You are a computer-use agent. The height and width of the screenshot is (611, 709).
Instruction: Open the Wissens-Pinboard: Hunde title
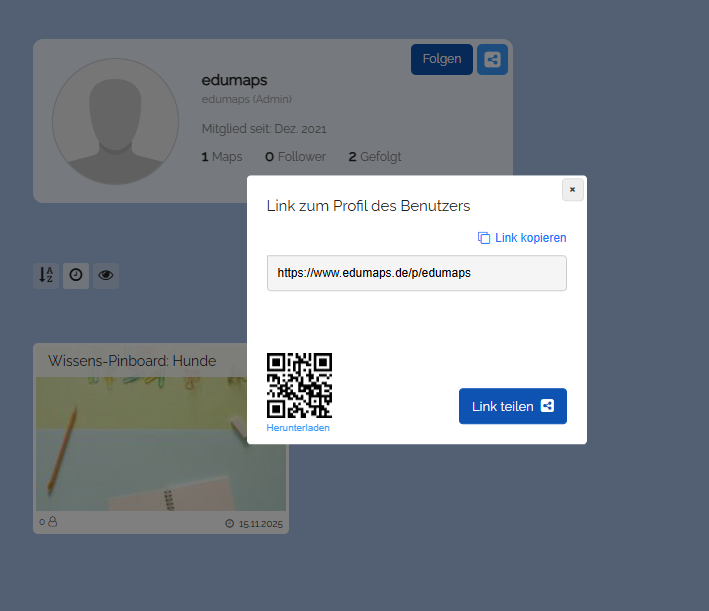coord(132,361)
